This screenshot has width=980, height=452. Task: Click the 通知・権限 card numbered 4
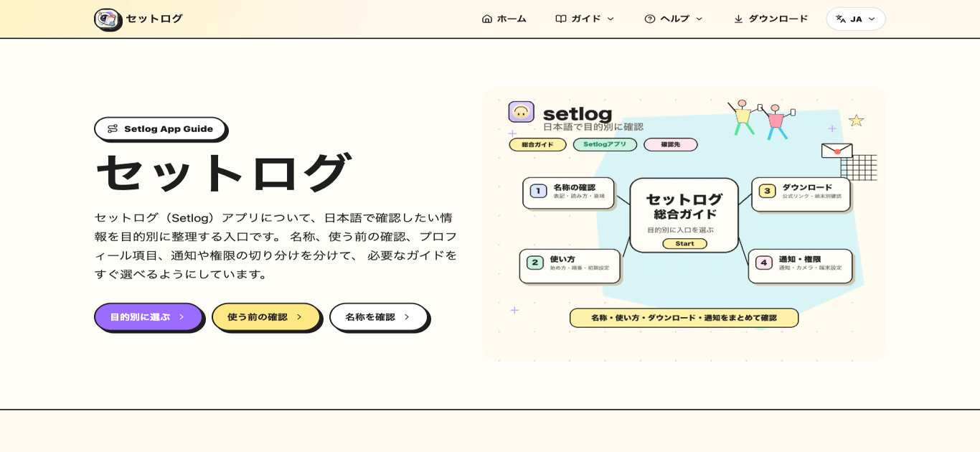pyautogui.click(x=800, y=265)
